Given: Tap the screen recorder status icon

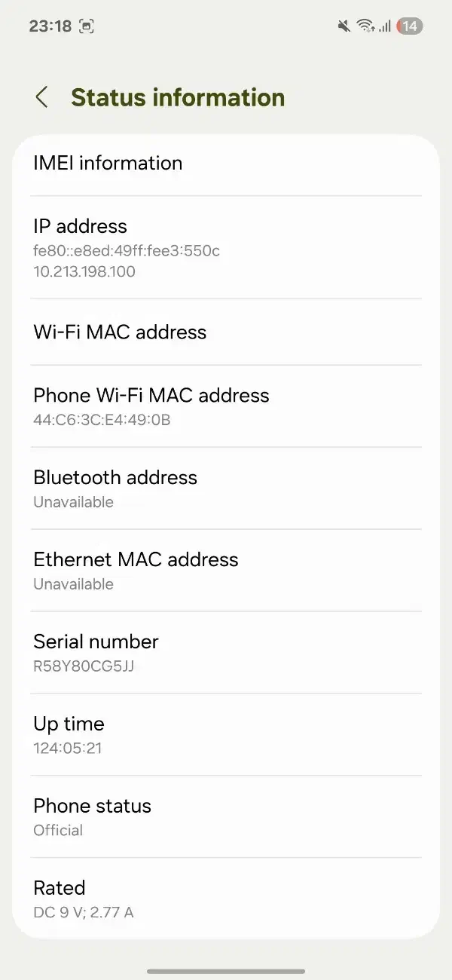Looking at the screenshot, I should [87, 26].
